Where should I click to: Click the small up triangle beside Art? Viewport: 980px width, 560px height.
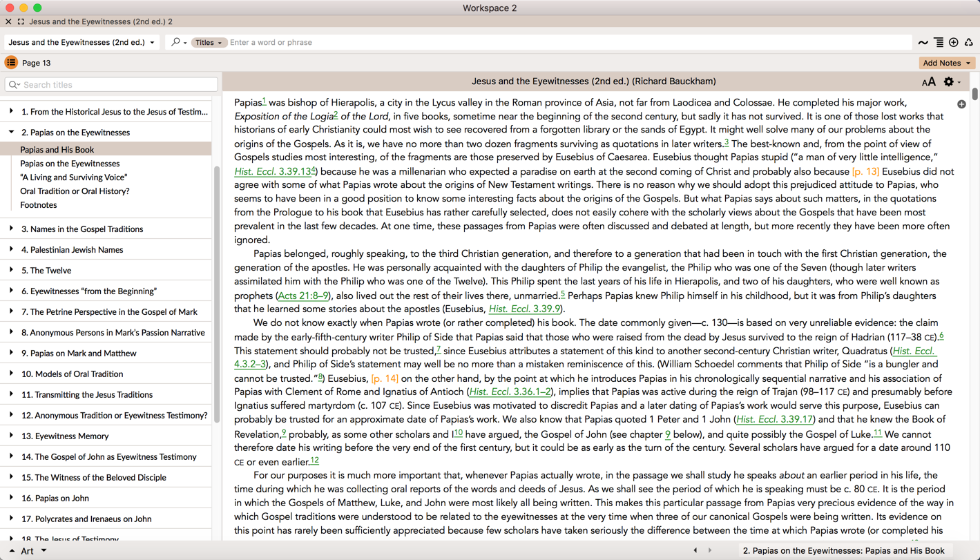pyautogui.click(x=12, y=551)
